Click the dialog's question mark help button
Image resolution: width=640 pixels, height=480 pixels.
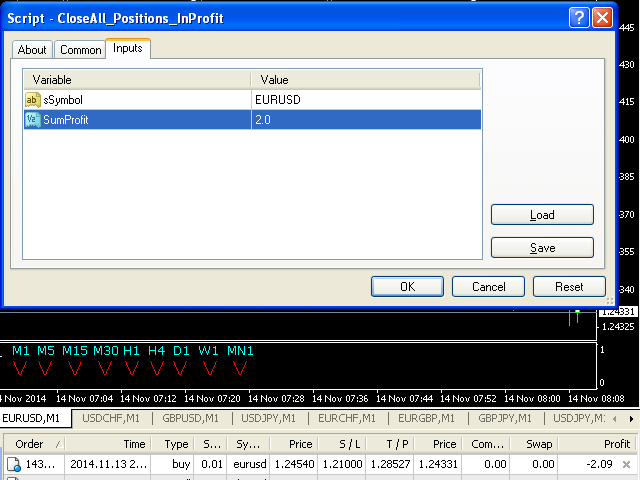click(579, 18)
